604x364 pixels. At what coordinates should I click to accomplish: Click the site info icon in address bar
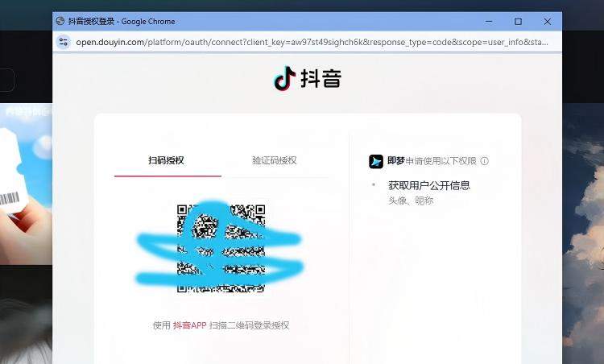63,42
